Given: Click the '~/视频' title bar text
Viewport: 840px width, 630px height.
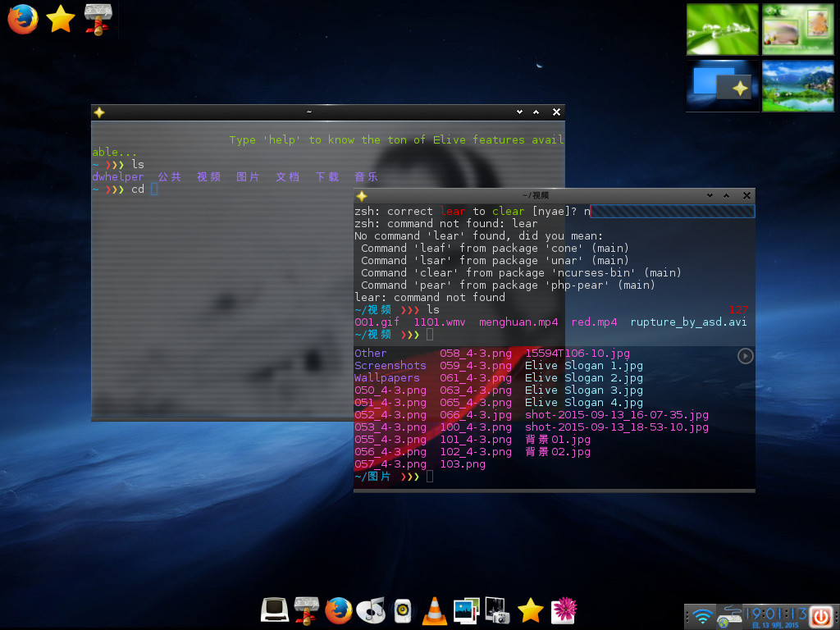Looking at the screenshot, I should (x=535, y=195).
